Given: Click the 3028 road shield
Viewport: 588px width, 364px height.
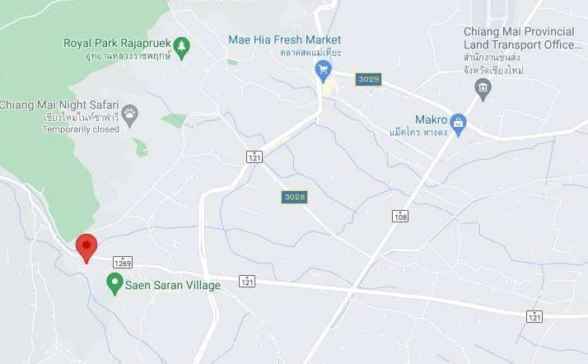Looking at the screenshot, I should tap(294, 197).
